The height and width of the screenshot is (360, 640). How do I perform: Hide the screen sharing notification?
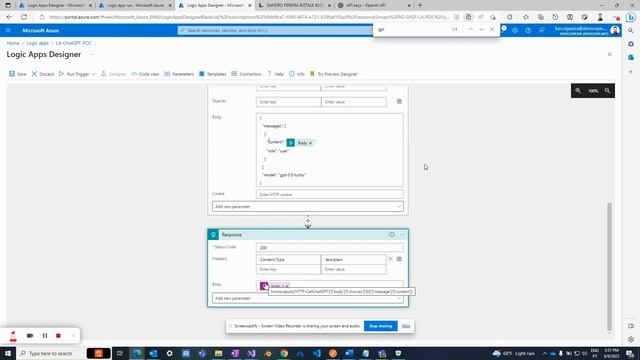tap(406, 326)
